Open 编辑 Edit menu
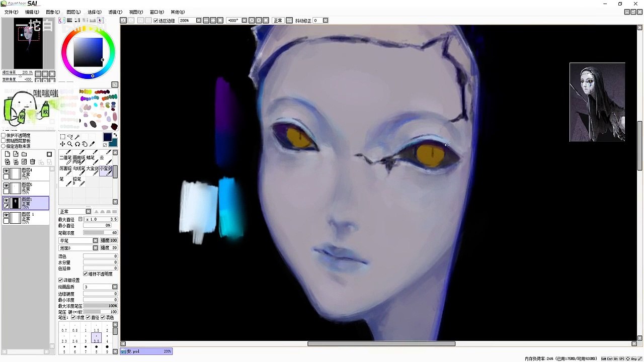The height and width of the screenshot is (362, 644). click(x=32, y=12)
